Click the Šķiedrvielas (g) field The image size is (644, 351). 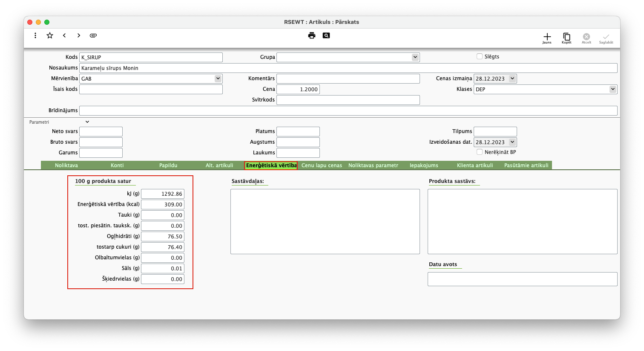coord(163,279)
